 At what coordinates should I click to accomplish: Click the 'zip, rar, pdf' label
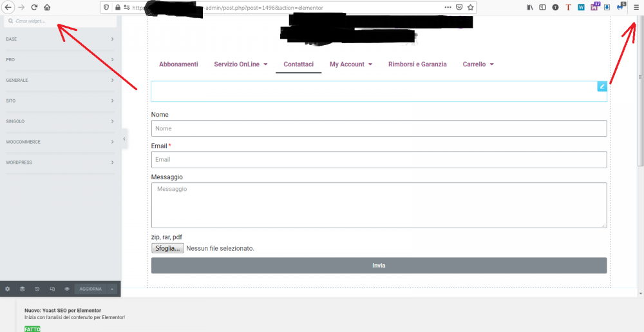(x=166, y=237)
